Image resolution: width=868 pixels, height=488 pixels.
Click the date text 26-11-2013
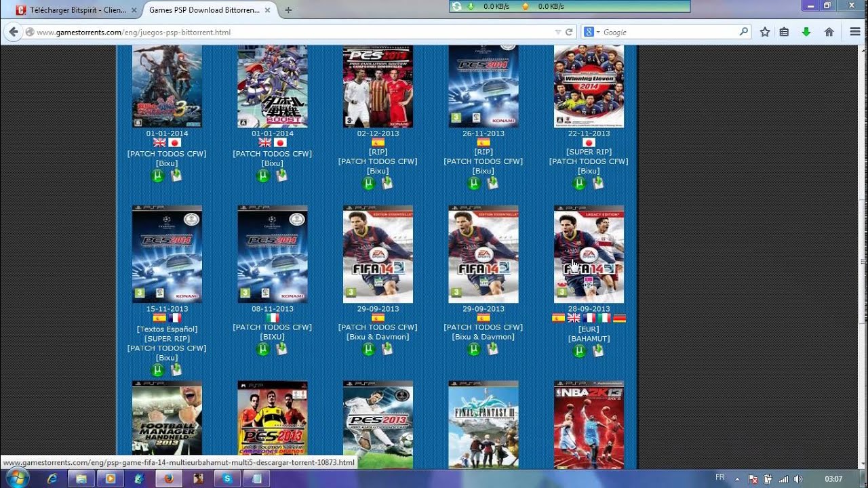coord(484,134)
